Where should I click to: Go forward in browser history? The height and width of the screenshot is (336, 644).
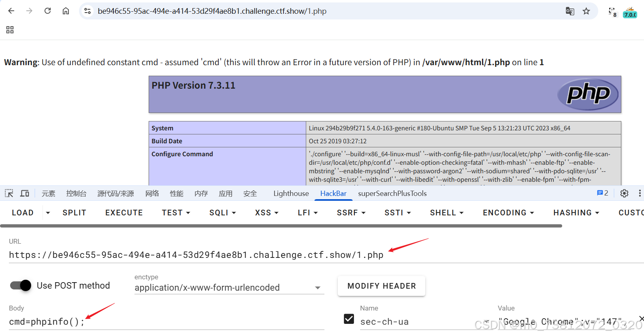point(29,11)
